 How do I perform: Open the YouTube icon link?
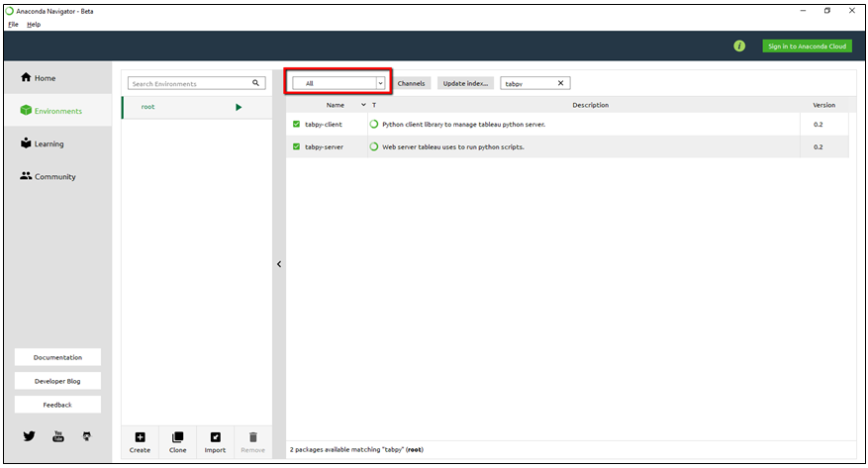[58, 435]
